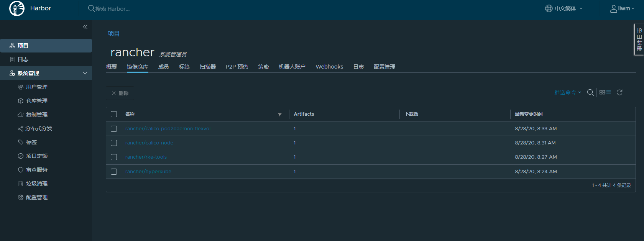The height and width of the screenshot is (241, 644).
Task: Click the 仓库管理 cube icon
Action: tap(21, 101)
